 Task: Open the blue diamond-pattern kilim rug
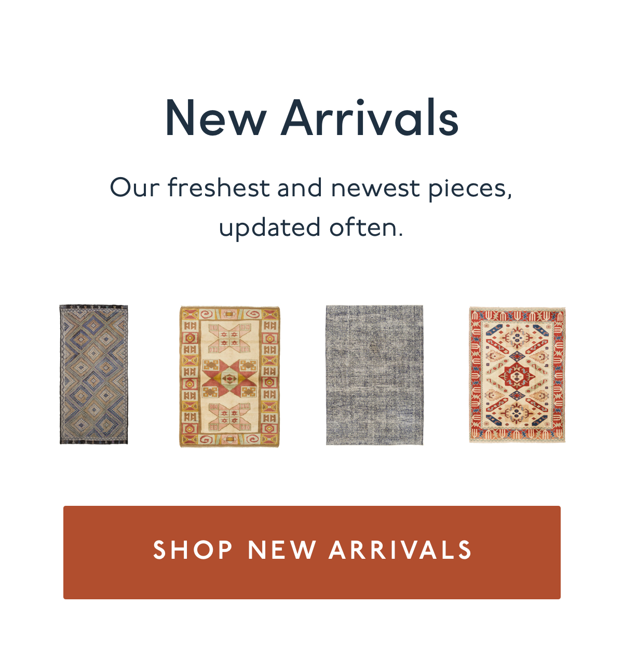93,374
